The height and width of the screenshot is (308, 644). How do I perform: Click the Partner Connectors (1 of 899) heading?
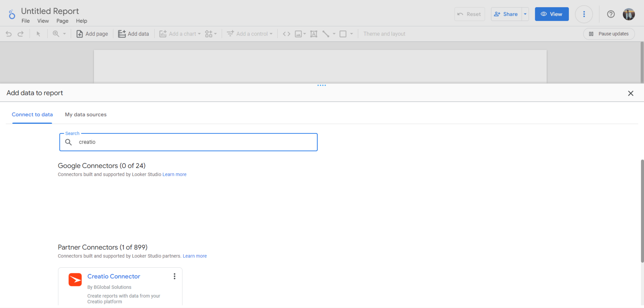tap(103, 247)
